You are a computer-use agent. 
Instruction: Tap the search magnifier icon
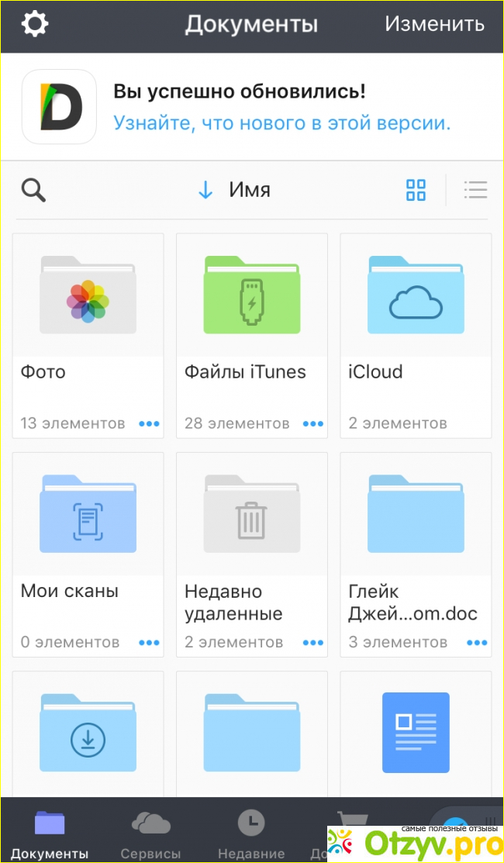pos(33,190)
